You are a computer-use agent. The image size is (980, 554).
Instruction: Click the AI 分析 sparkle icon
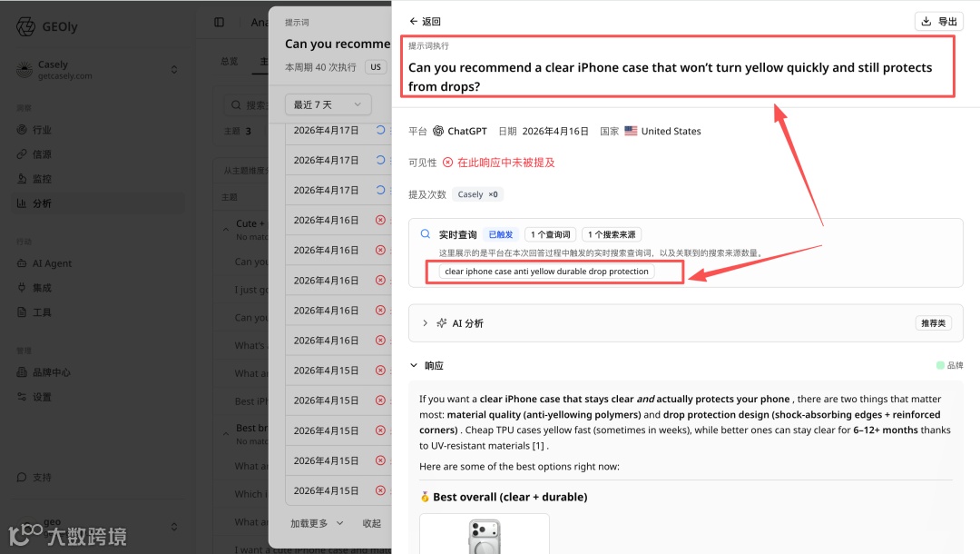pos(442,322)
